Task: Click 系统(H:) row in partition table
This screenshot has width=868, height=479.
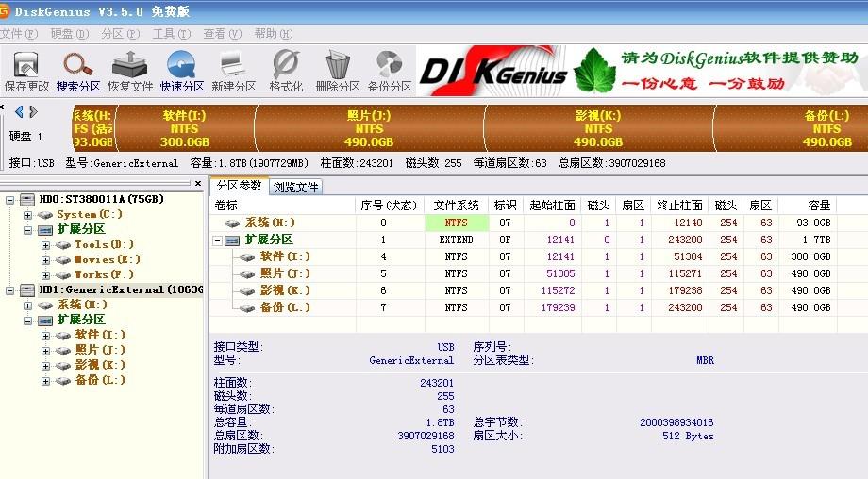Action: [x=524, y=223]
